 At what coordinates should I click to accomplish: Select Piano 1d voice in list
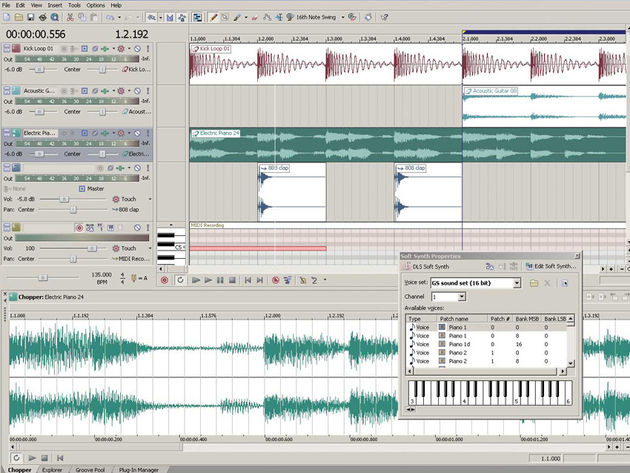tap(486, 344)
